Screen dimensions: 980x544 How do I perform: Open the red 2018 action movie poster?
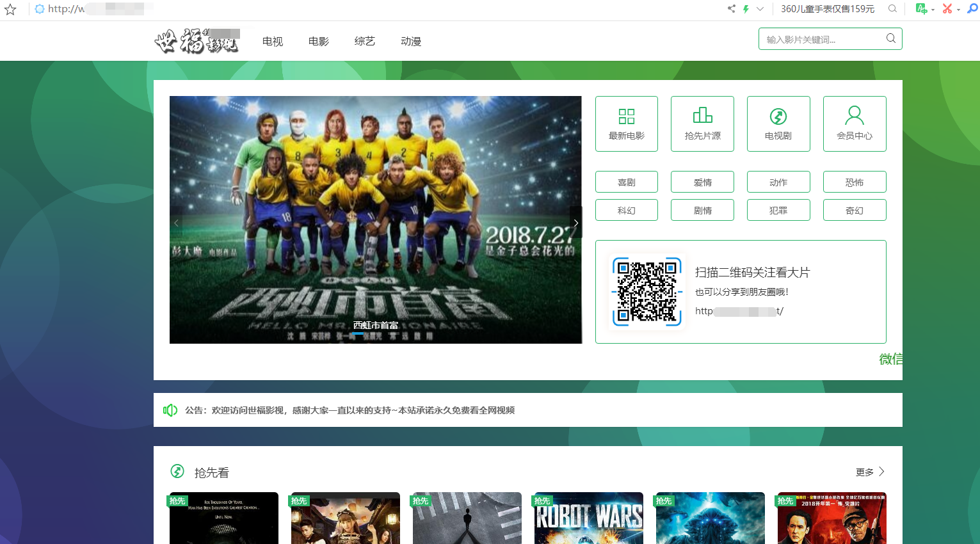pyautogui.click(x=832, y=518)
